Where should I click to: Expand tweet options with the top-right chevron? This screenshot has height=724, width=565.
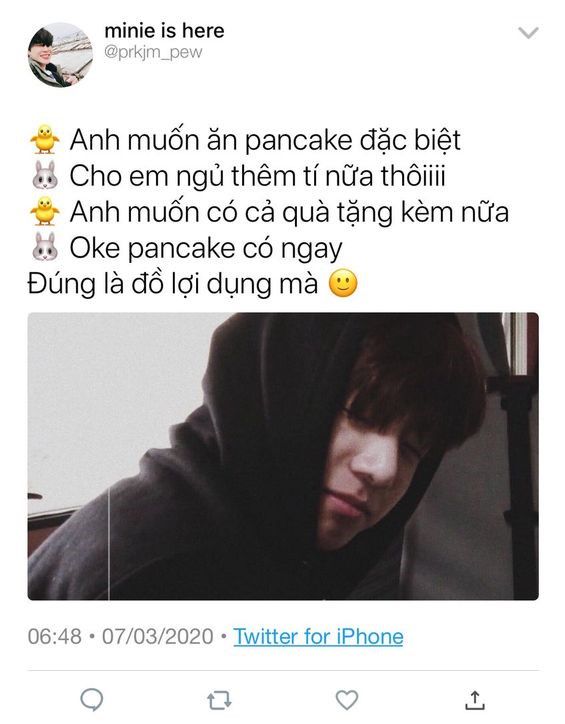coord(528,33)
